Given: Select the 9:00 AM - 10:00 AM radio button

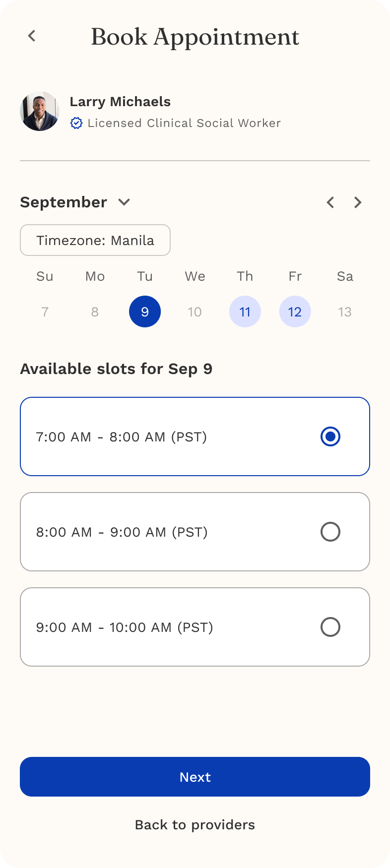Looking at the screenshot, I should [x=330, y=627].
